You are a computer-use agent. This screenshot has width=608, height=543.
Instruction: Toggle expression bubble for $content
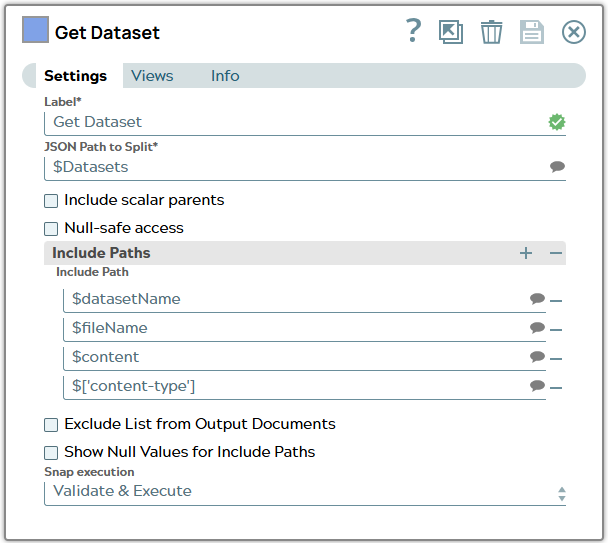pos(537,356)
